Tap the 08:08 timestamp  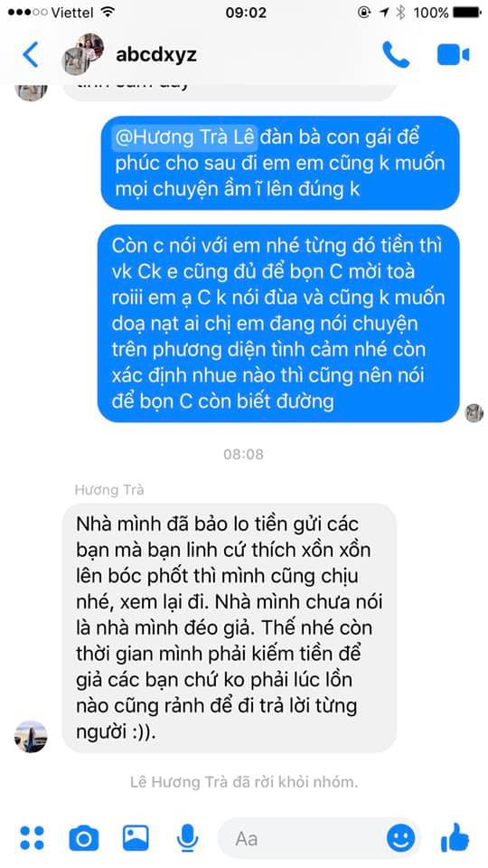[243, 455]
